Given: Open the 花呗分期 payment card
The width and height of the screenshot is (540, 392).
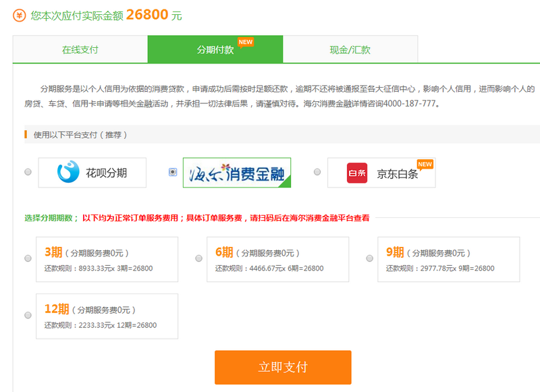Looking at the screenshot, I should click(x=92, y=172).
